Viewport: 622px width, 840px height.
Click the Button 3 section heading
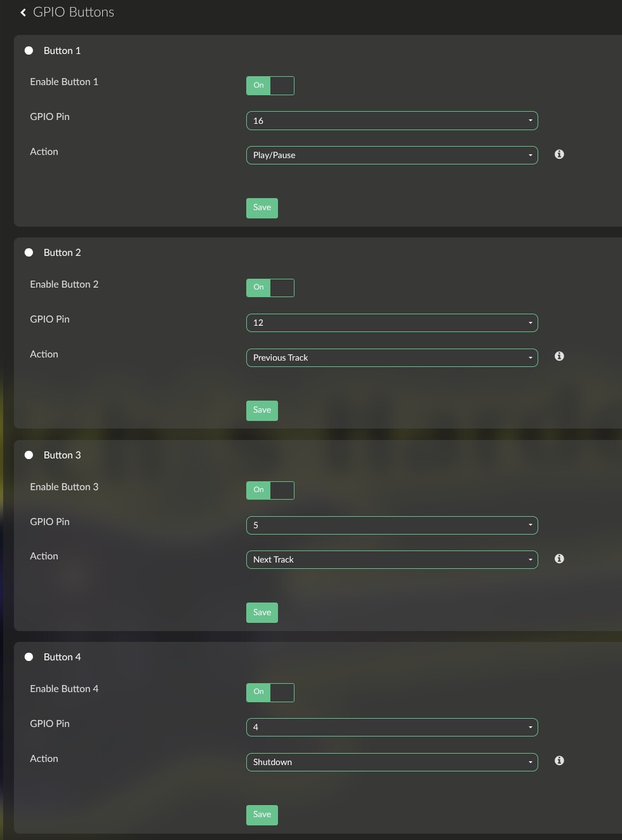tap(62, 455)
